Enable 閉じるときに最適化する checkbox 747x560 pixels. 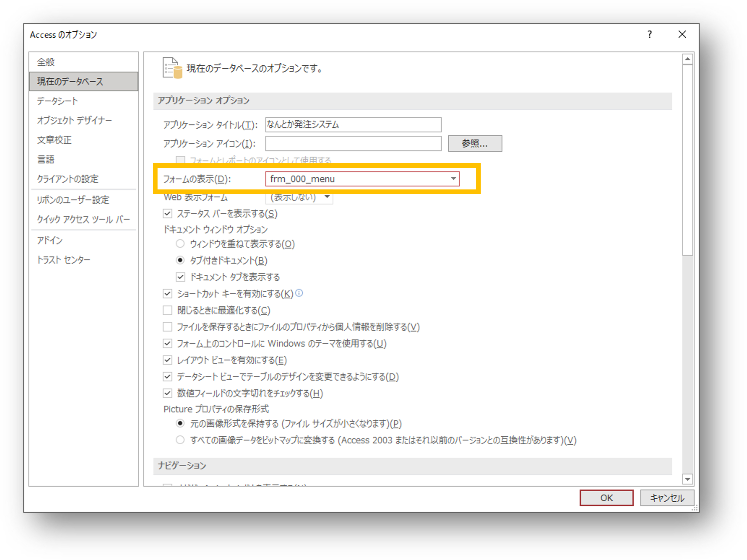168,310
